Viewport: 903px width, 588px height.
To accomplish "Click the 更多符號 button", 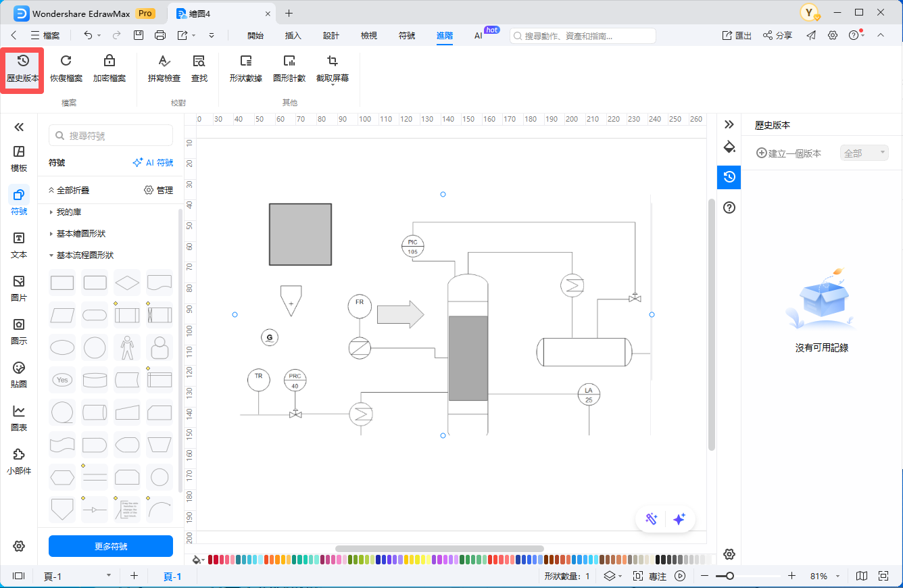I will coord(111,546).
